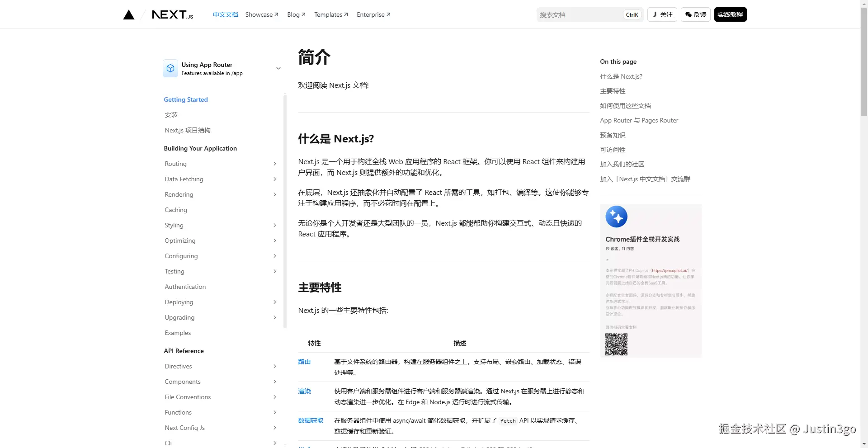Open the Chrome插件全栈开发实战 card title
Viewport: 868px width, 448px height.
(x=642, y=239)
